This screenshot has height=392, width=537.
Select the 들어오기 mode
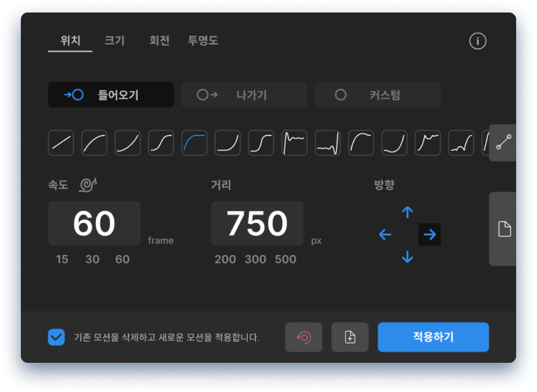tap(111, 95)
